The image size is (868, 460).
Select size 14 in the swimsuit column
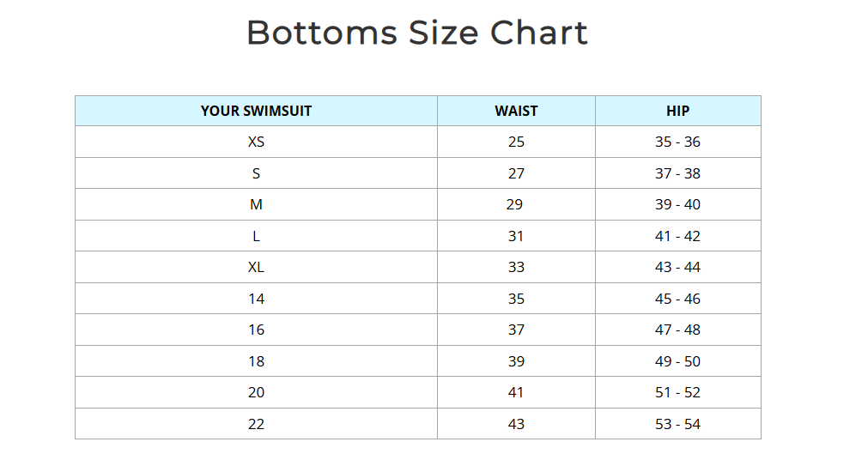256,299
